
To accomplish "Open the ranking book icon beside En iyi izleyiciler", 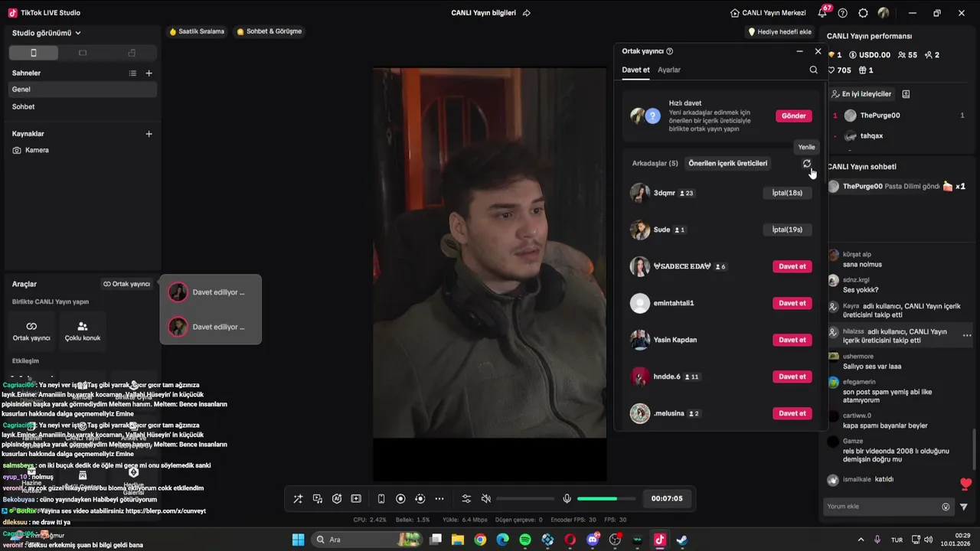I will click(906, 94).
